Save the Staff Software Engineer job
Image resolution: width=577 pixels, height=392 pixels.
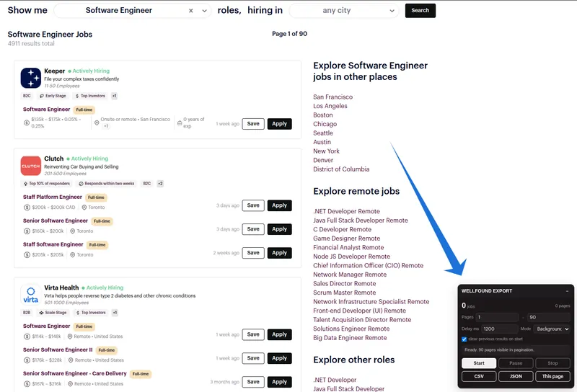coord(253,253)
